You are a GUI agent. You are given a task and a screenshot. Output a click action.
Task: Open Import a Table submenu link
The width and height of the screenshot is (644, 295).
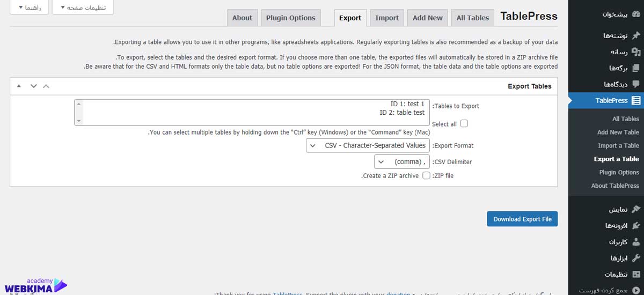tap(619, 146)
